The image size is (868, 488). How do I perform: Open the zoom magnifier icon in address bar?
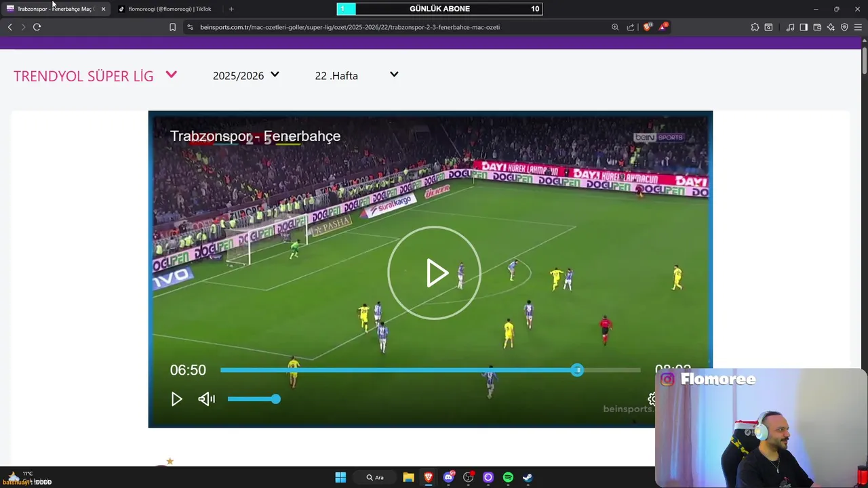coord(615,27)
